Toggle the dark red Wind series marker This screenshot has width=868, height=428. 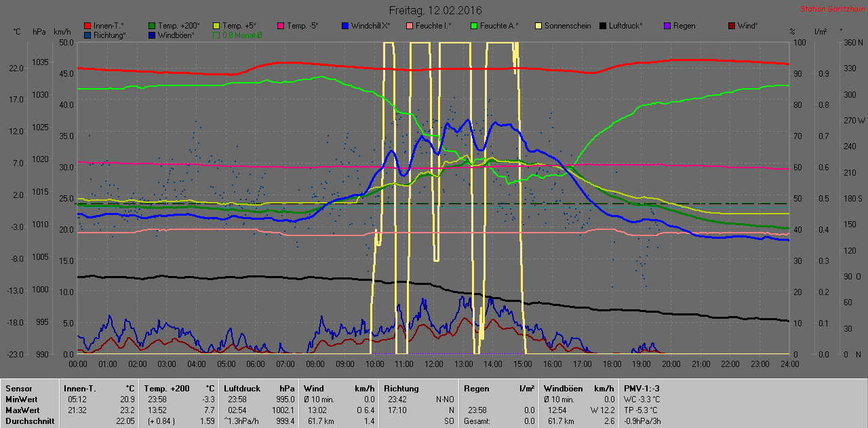coord(732,26)
